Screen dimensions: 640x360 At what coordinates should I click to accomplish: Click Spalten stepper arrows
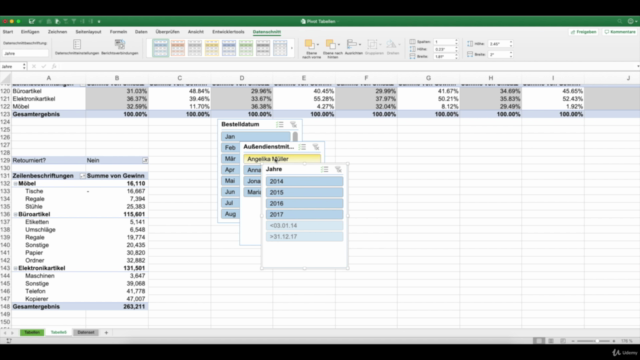tap(456, 42)
